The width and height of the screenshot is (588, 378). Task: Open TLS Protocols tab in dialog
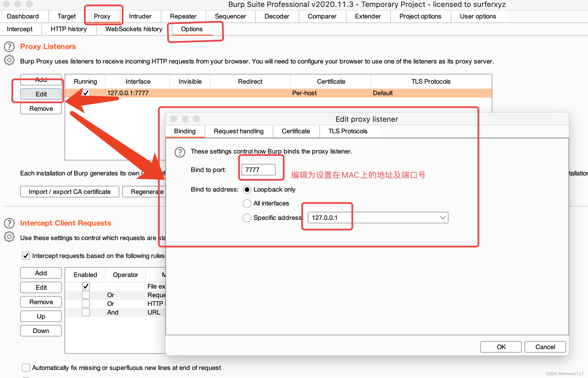tap(348, 131)
